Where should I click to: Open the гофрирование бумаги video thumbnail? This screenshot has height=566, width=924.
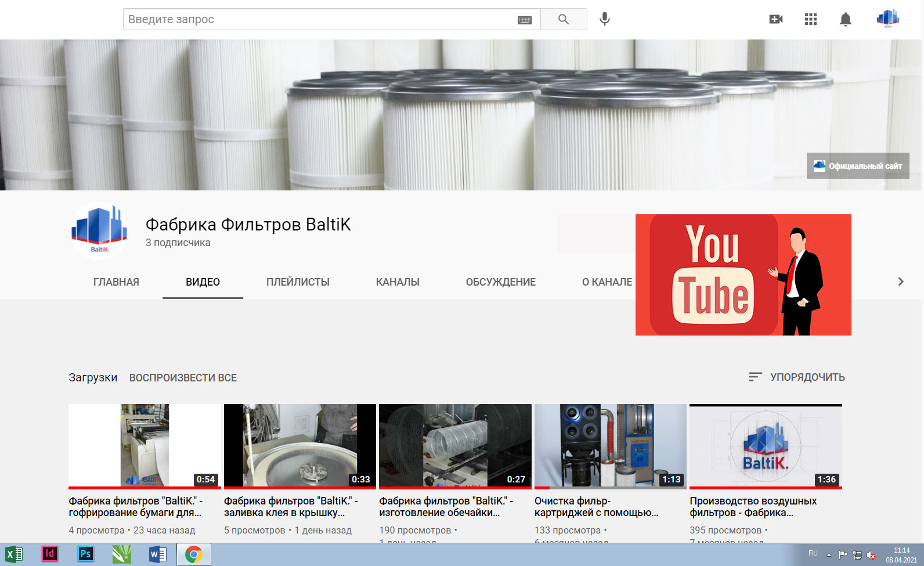(145, 446)
